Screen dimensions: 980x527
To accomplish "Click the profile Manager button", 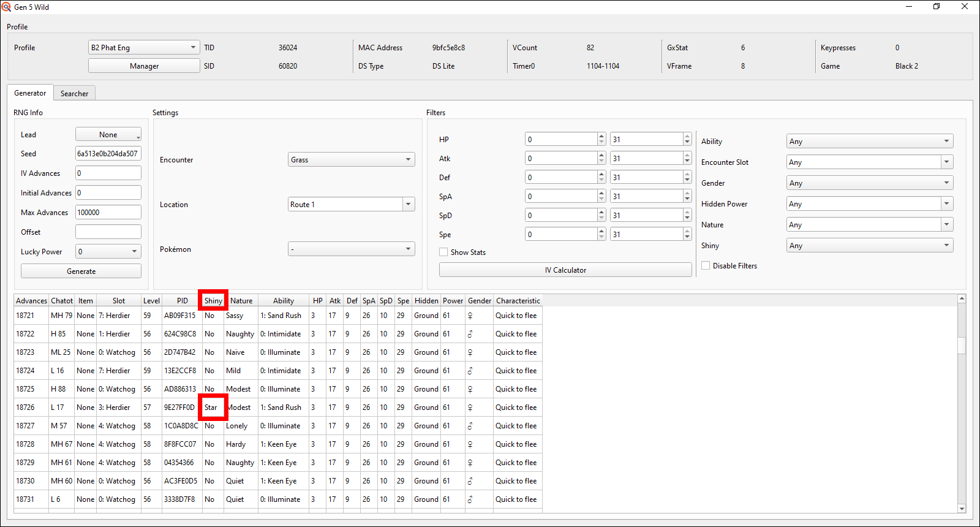I will point(144,66).
